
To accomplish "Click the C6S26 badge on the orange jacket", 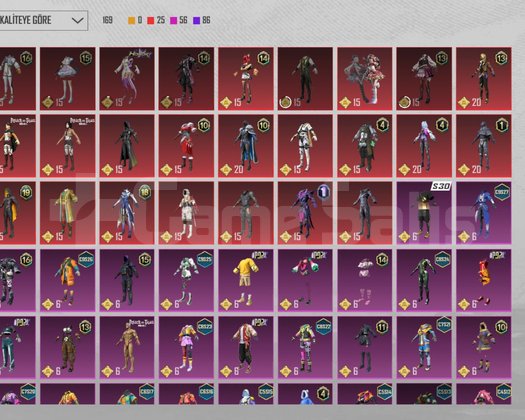I will pos(86,259).
